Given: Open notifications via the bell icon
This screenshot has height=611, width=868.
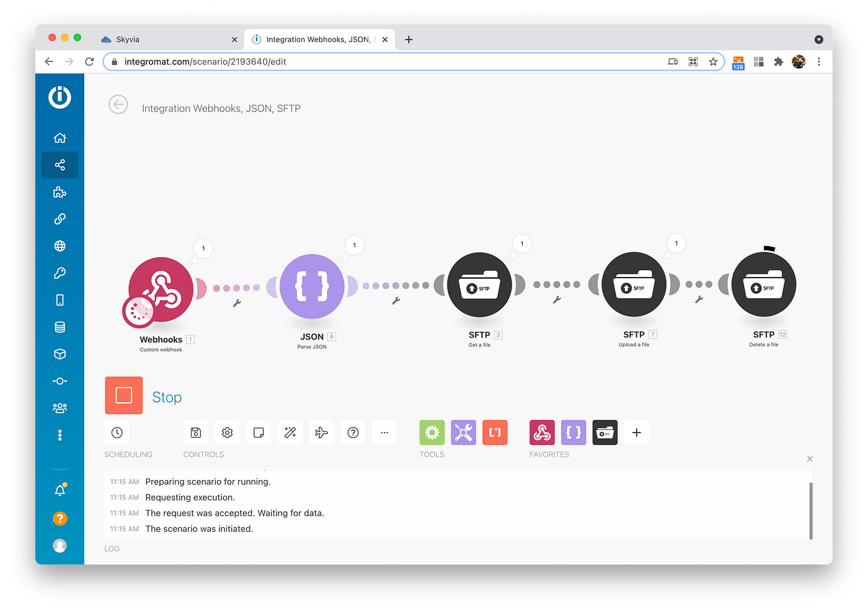Looking at the screenshot, I should click(x=60, y=490).
